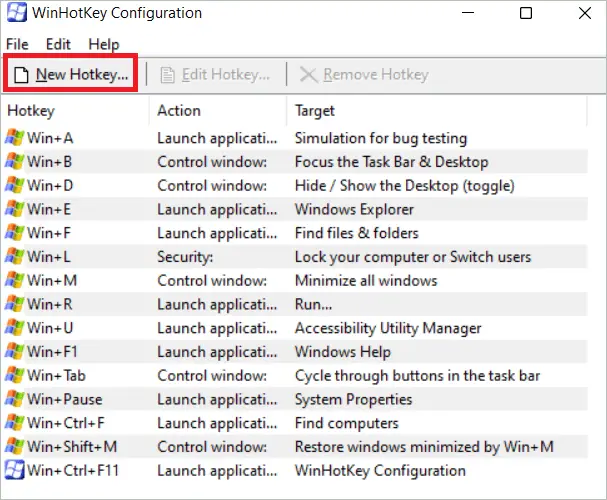Click 'Control window:' action in Win+B row
Viewport: 607px width, 500px height.
212,162
